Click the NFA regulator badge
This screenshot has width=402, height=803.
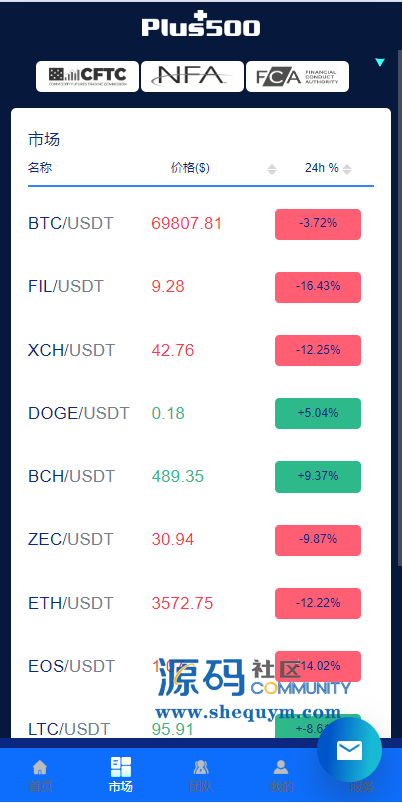click(x=193, y=77)
